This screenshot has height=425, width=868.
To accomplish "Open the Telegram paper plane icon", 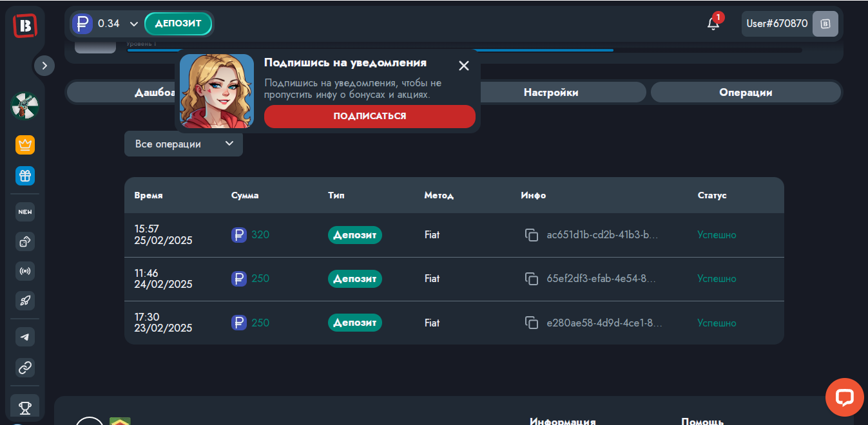I will [x=25, y=337].
